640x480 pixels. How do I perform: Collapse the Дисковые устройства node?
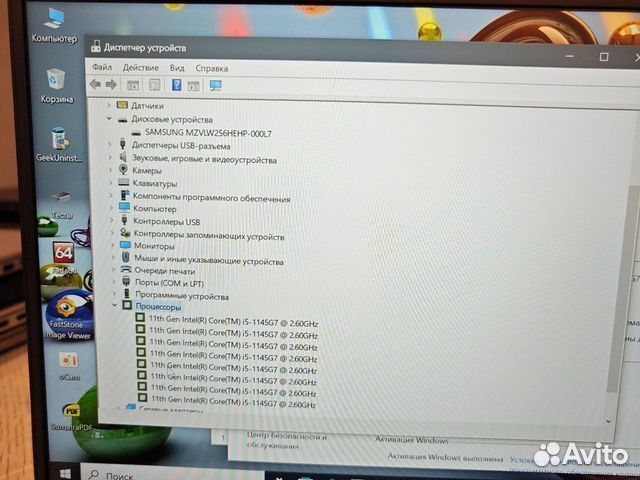[109, 119]
